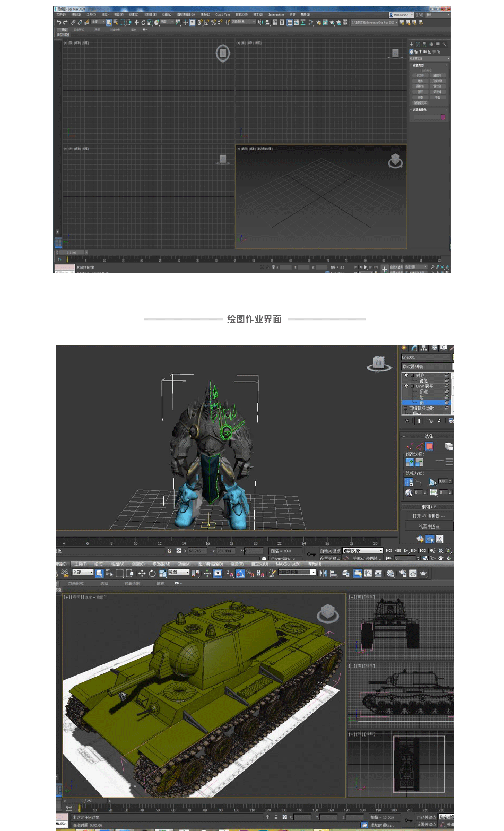Select Vertex sub-object mode in the 选择 rollout

[x=410, y=447]
